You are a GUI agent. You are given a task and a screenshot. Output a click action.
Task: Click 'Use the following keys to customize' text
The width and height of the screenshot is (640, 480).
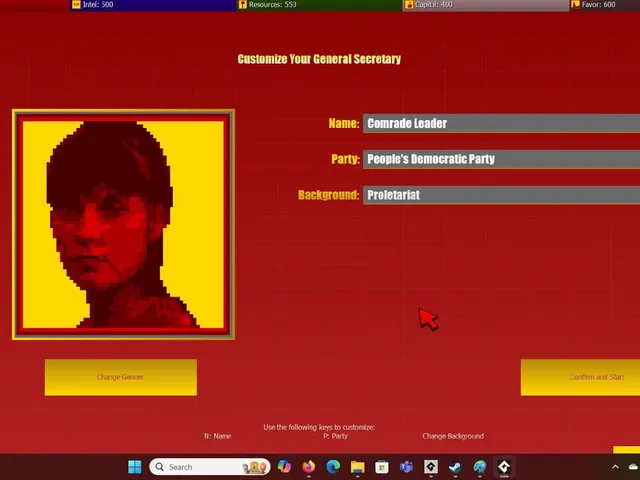[319, 427]
